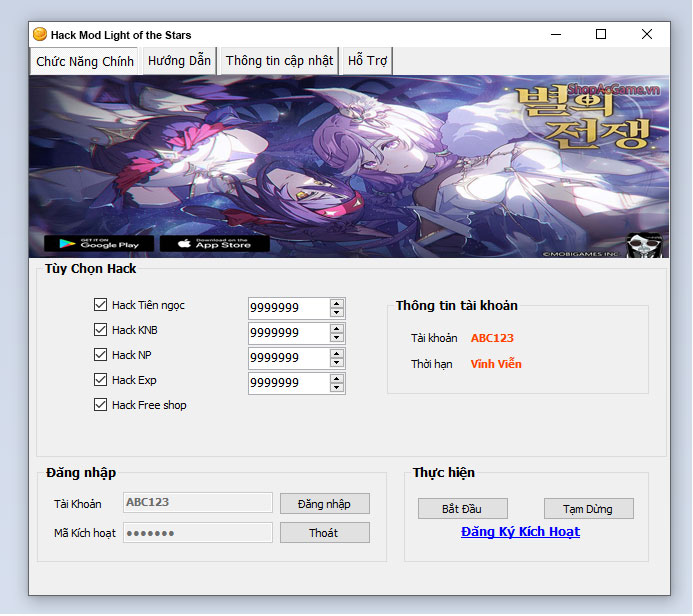
Task: Click the game banner image
Action: pyautogui.click(x=349, y=167)
